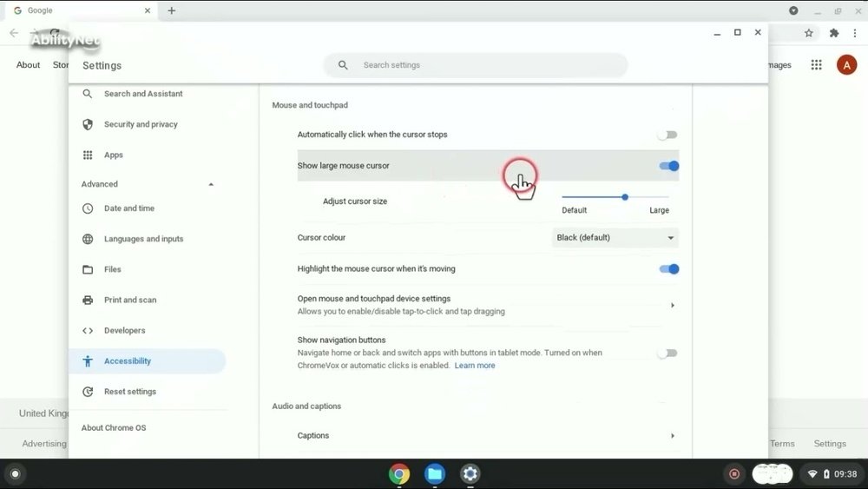Select Search and Assistant in sidebar

coord(143,94)
